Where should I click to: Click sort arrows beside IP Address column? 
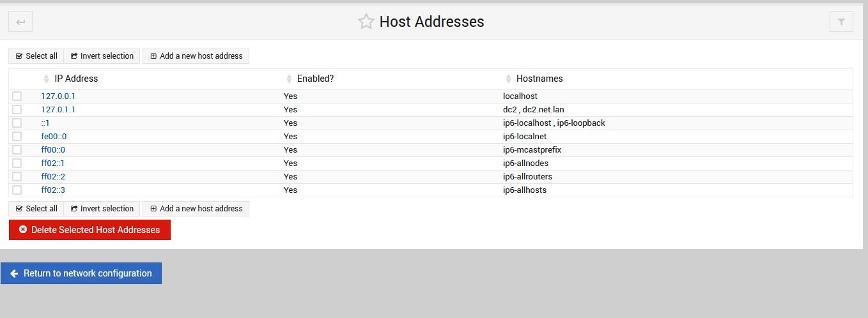click(x=46, y=79)
